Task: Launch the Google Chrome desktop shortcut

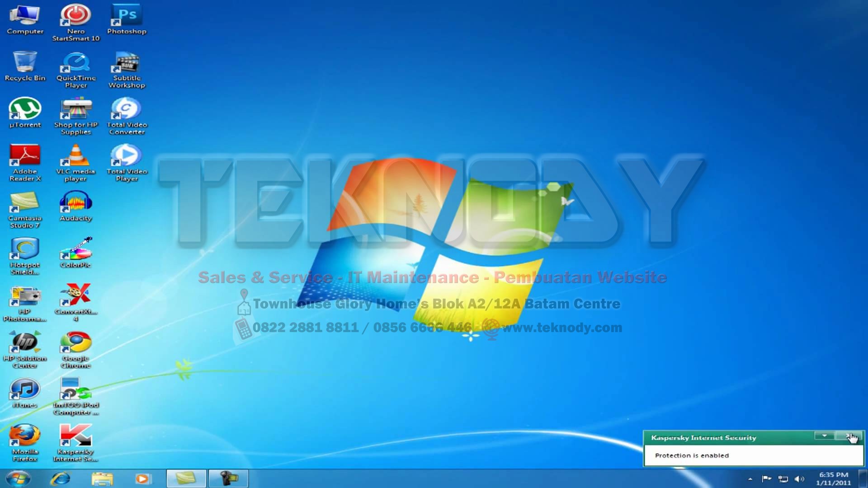Action: pyautogui.click(x=75, y=350)
